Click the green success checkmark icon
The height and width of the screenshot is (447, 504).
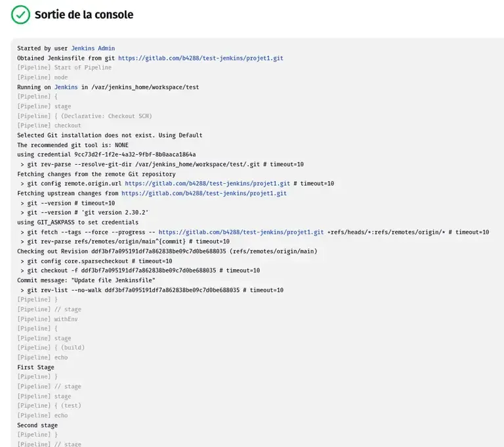pos(20,14)
